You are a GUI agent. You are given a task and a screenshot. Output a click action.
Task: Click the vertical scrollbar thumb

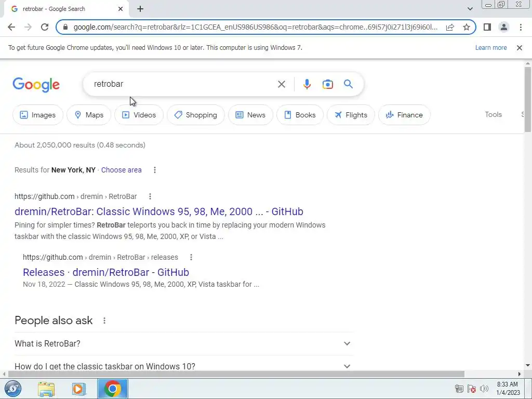click(528, 99)
